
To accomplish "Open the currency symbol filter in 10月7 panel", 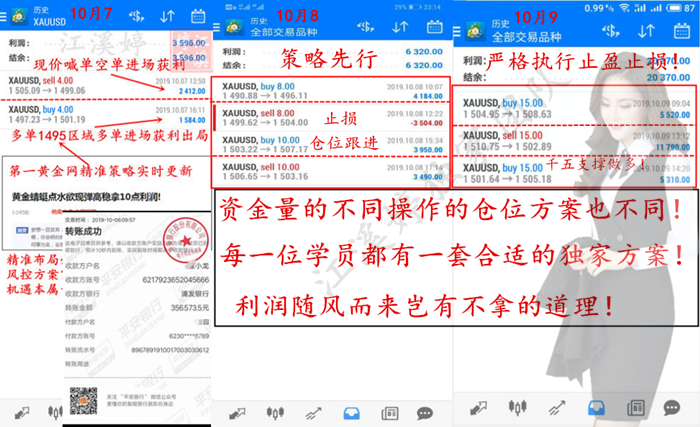I will (137, 17).
